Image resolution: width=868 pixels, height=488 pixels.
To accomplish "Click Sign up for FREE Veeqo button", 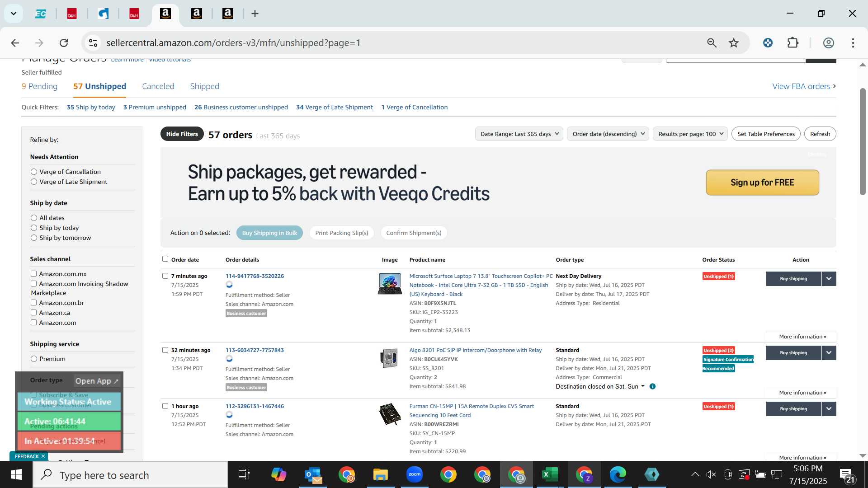I will 762,183.
